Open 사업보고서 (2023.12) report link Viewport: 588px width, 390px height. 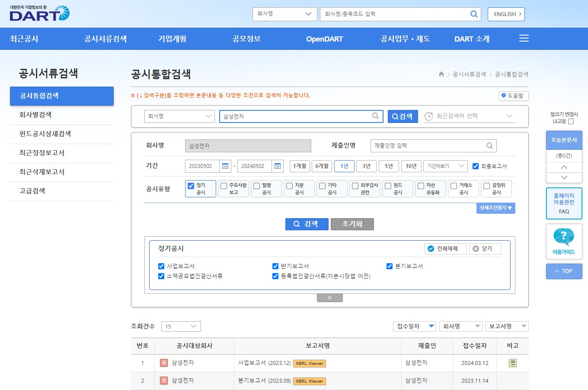tap(265, 363)
